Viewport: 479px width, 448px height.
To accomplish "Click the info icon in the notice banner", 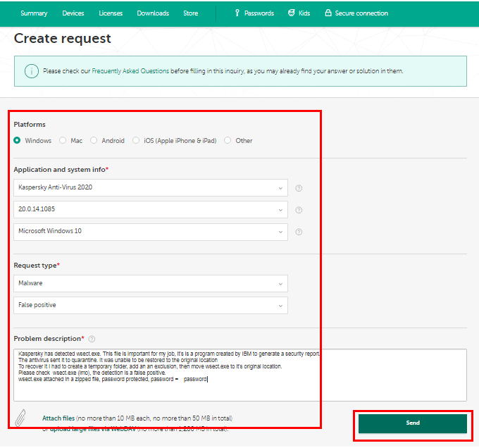I will 32,71.
